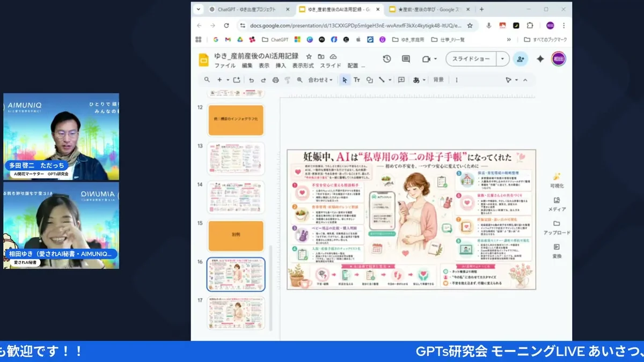
Task: Expand new slide layout dropdown arrow
Action: pos(228,80)
